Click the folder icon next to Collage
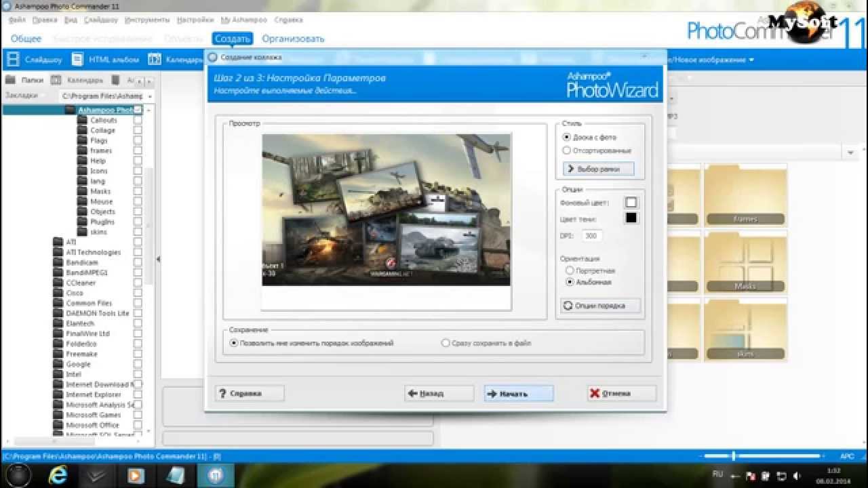 click(x=82, y=130)
